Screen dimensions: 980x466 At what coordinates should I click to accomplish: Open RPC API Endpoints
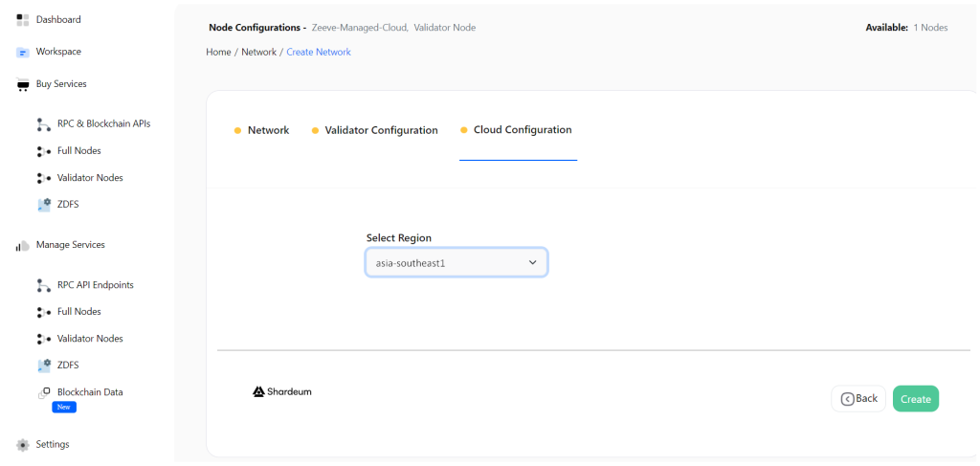[x=96, y=285]
